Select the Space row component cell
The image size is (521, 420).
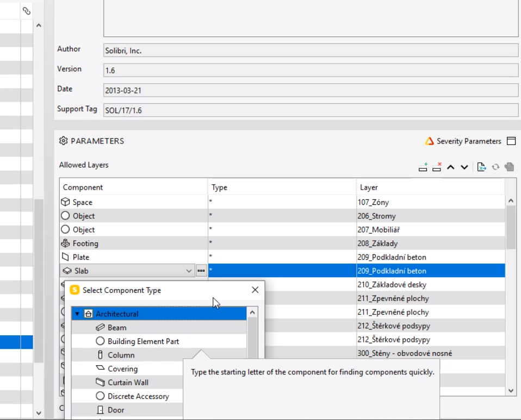(x=134, y=202)
